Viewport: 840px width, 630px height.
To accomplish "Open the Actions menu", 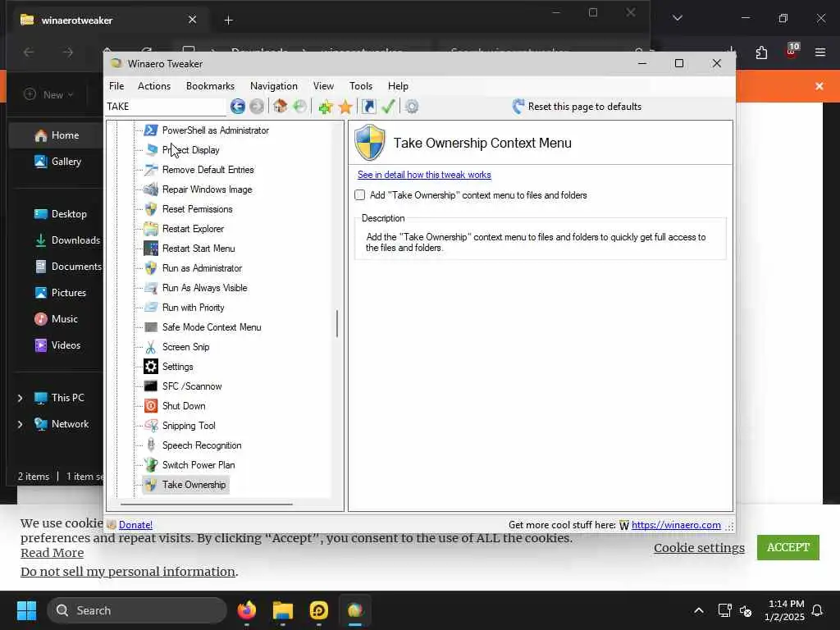I will click(154, 85).
